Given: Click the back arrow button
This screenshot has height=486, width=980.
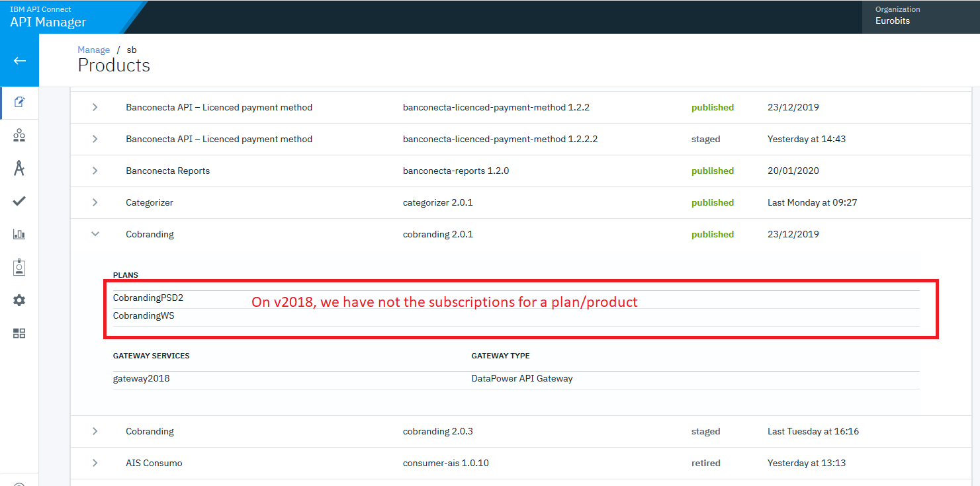Looking at the screenshot, I should coord(19,61).
